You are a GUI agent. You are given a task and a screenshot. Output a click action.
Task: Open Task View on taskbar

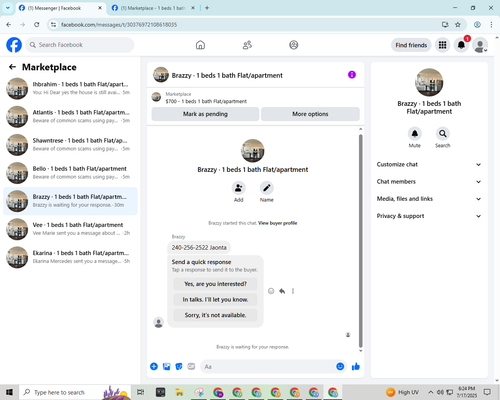(141, 392)
